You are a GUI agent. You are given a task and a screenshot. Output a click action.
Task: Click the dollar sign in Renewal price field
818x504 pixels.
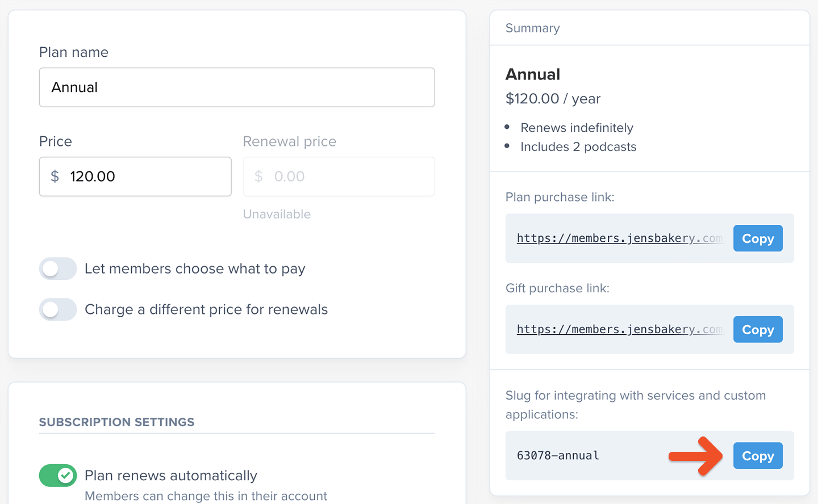click(x=258, y=177)
